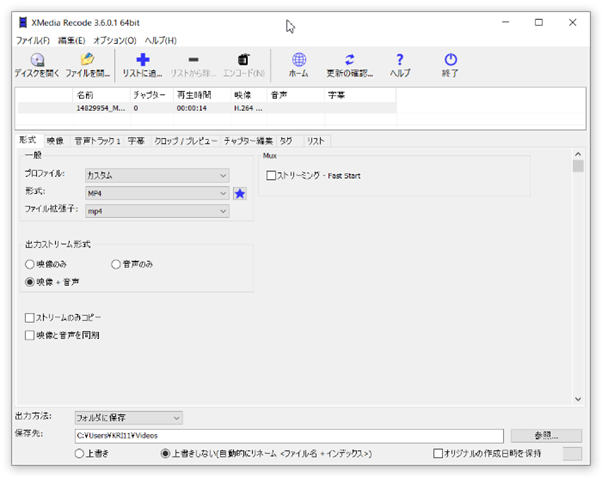Click the blue star favorite icon beside MP4
This screenshot has width=602, height=477.
pyautogui.click(x=240, y=194)
